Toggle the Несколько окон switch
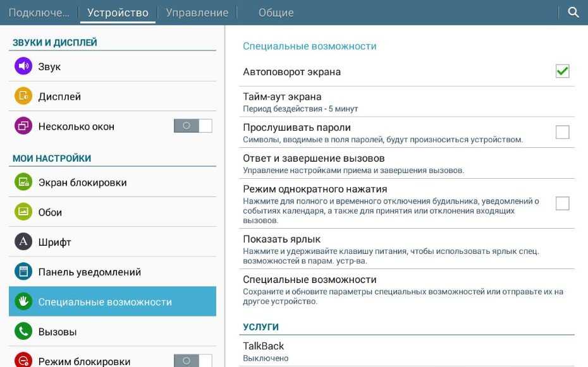The width and height of the screenshot is (588, 367). (x=193, y=126)
